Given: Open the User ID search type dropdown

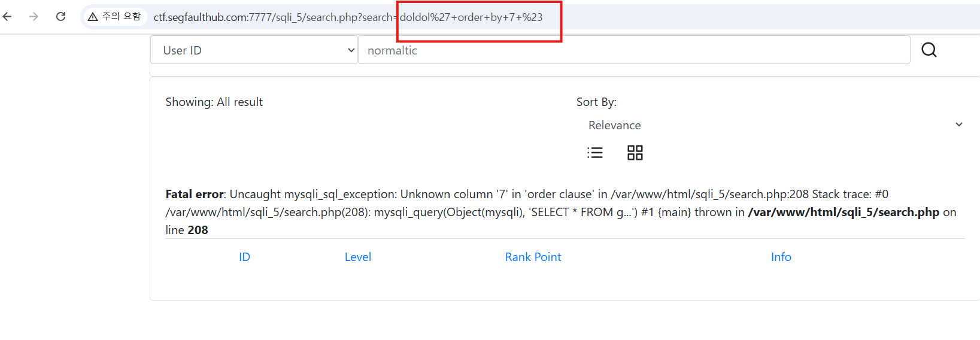Looking at the screenshot, I should [x=254, y=50].
